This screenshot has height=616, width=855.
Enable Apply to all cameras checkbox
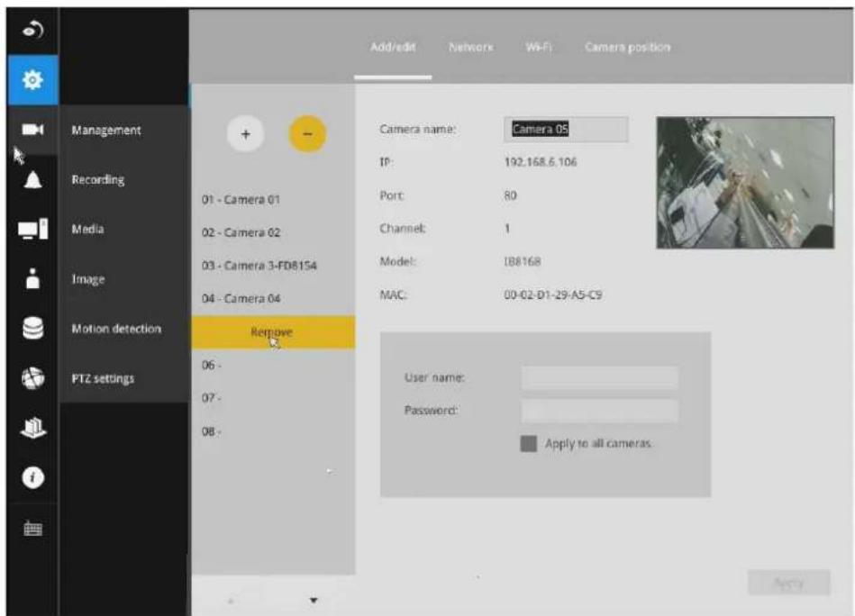tap(528, 444)
